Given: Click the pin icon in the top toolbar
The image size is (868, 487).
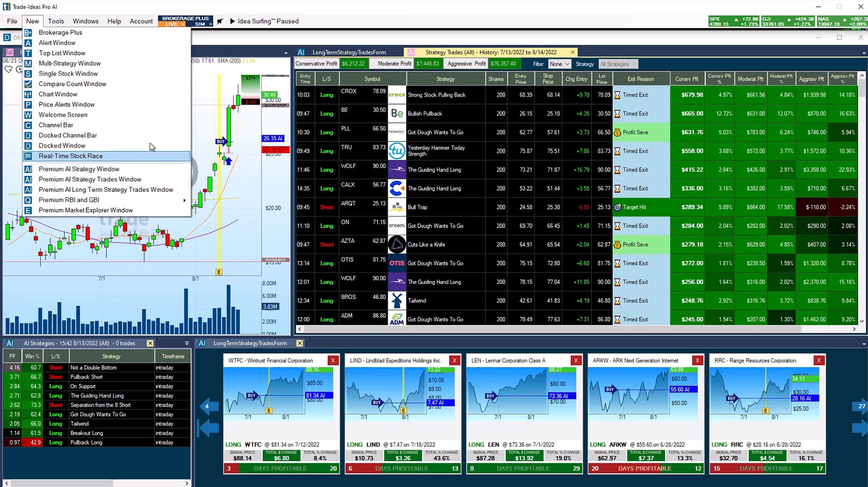Looking at the screenshot, I should (x=220, y=21).
